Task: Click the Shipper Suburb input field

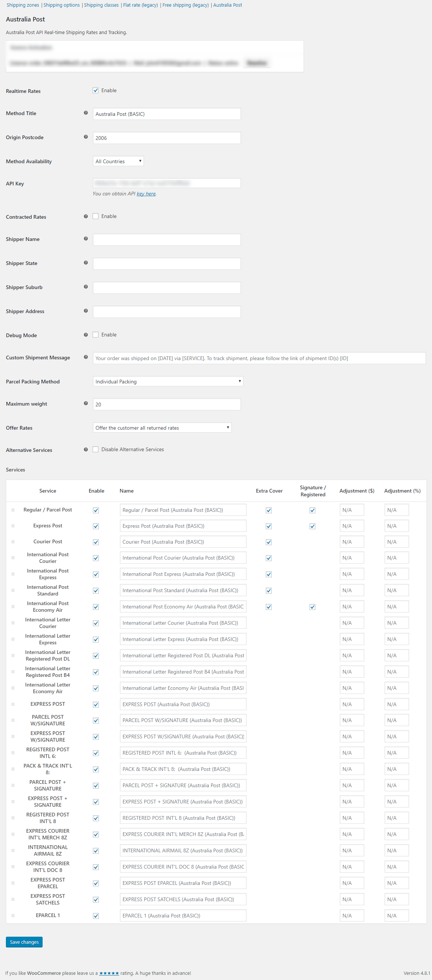Action: point(167,288)
